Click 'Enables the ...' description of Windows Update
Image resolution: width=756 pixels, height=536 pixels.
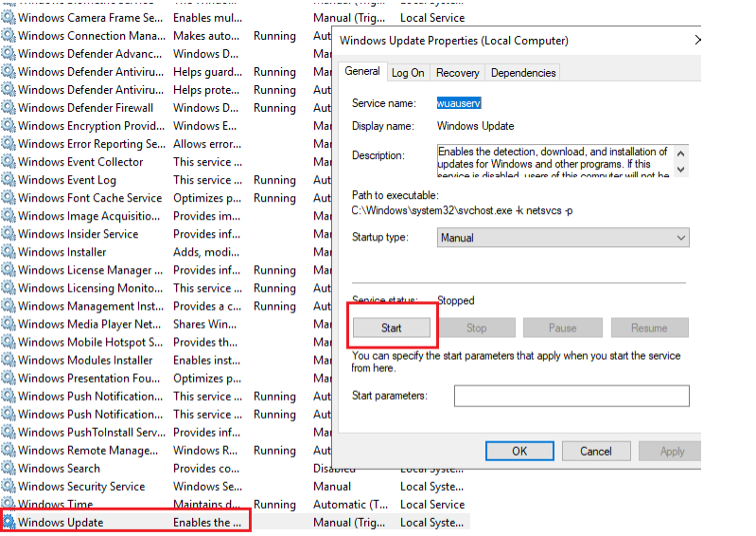(x=207, y=522)
